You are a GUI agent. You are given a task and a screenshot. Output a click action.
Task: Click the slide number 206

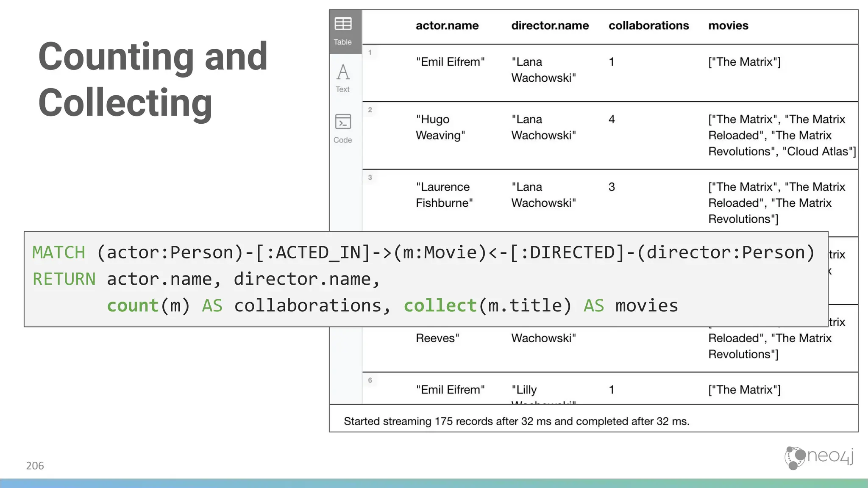[35, 466]
